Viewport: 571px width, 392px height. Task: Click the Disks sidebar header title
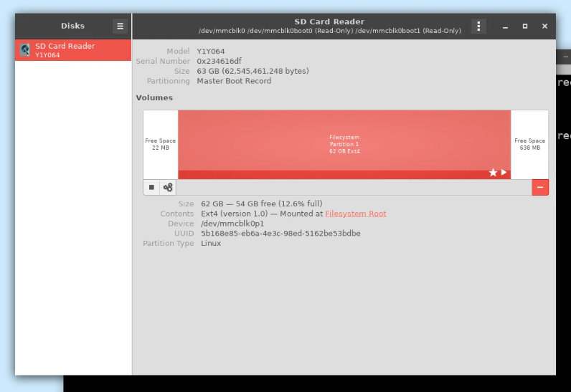pos(73,26)
